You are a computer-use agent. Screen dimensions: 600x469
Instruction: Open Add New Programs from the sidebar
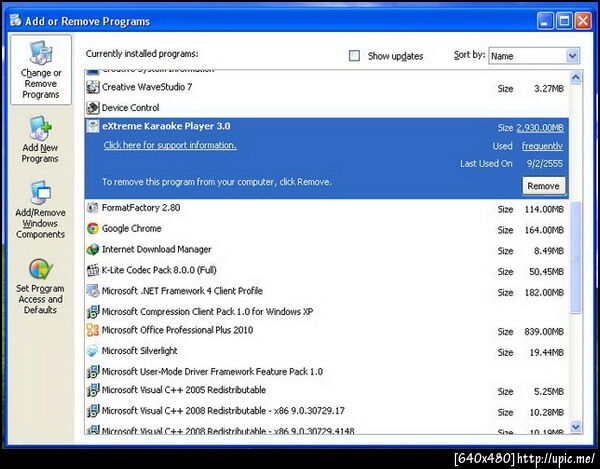(40, 140)
